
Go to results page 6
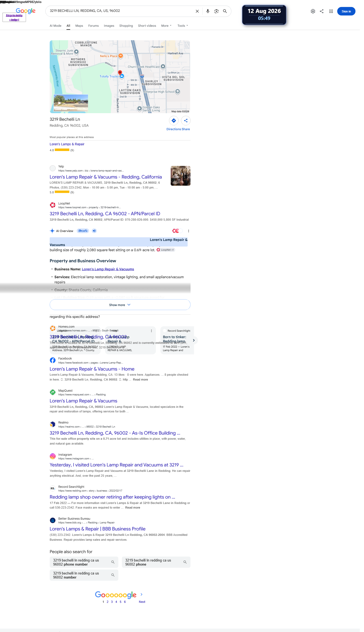125,602
